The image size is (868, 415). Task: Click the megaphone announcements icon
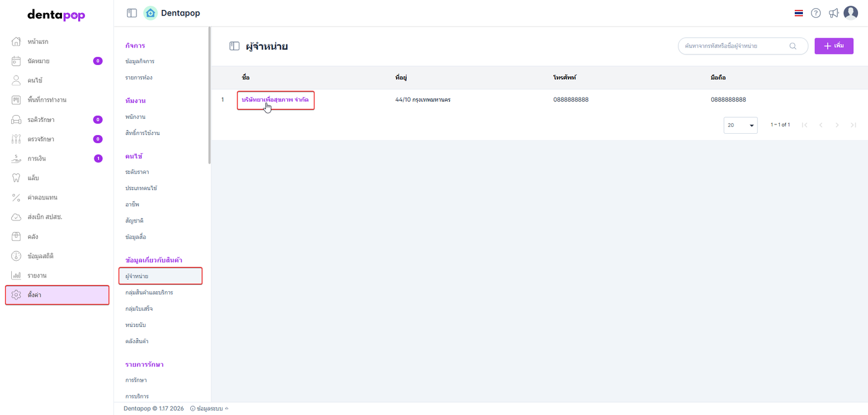tap(834, 13)
